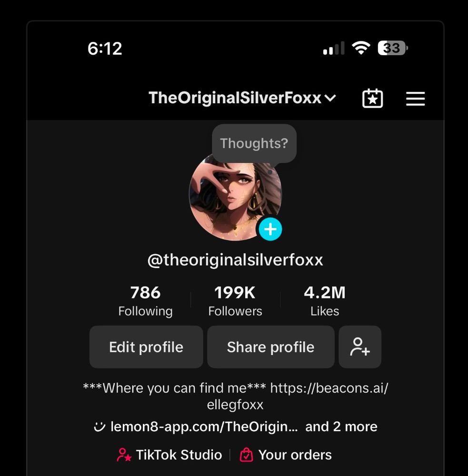Screen dimensions: 468x476
Task: Choose the Share profile button
Action: click(270, 347)
